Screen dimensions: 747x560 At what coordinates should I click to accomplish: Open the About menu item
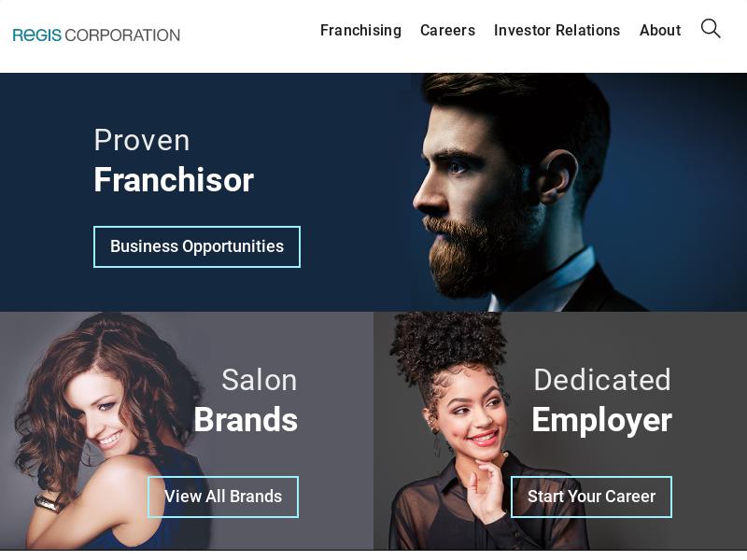click(660, 30)
